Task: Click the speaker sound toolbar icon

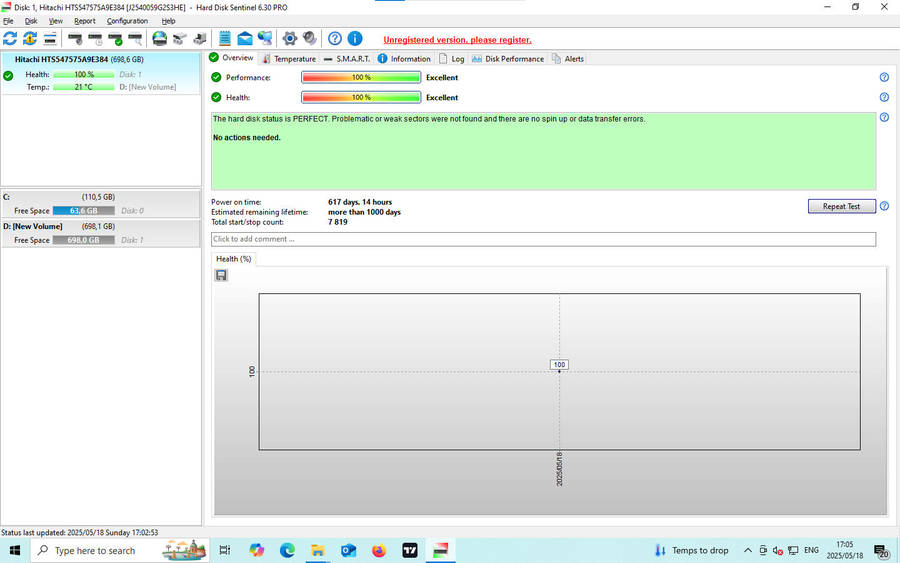Action: point(309,39)
